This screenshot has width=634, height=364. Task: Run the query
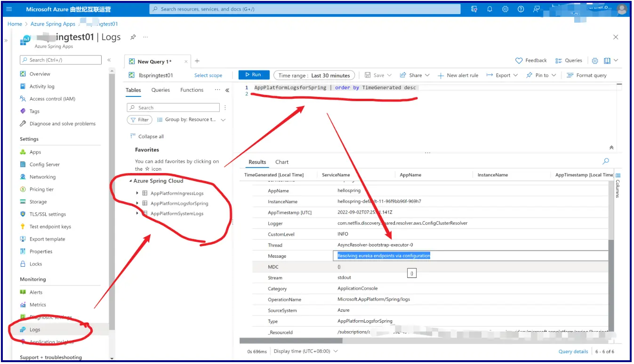[254, 75]
